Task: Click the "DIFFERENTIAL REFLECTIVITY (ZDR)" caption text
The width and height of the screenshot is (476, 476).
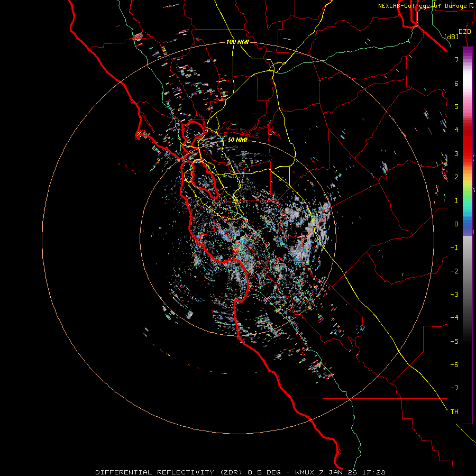Action: click(x=169, y=472)
